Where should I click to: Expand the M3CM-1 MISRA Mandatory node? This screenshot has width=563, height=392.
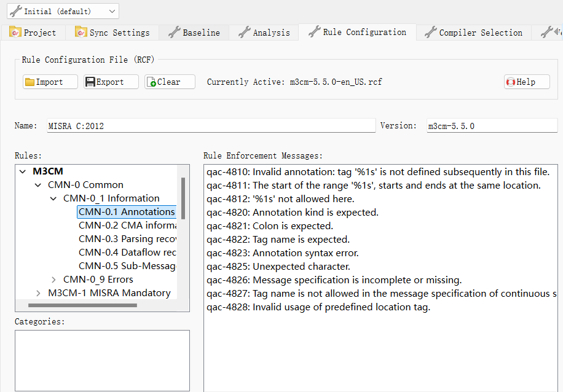[x=39, y=293]
